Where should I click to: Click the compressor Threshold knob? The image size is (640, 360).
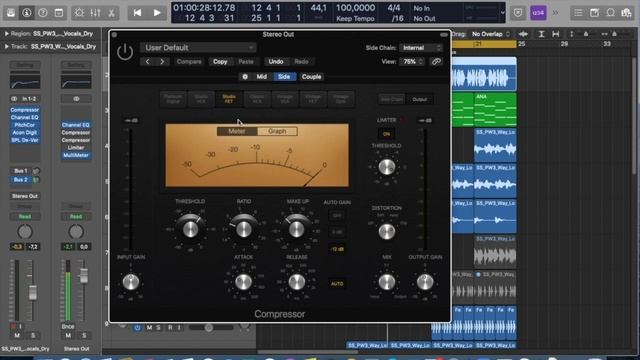[190, 229]
